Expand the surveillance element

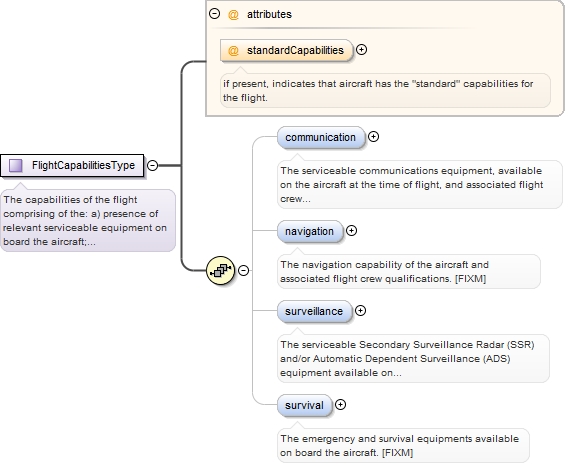click(360, 310)
